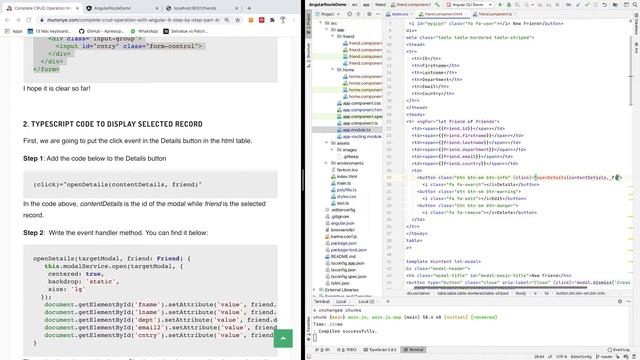Open app.module.ts in project tree
Viewport: 640px width, 360px height.
point(357,130)
